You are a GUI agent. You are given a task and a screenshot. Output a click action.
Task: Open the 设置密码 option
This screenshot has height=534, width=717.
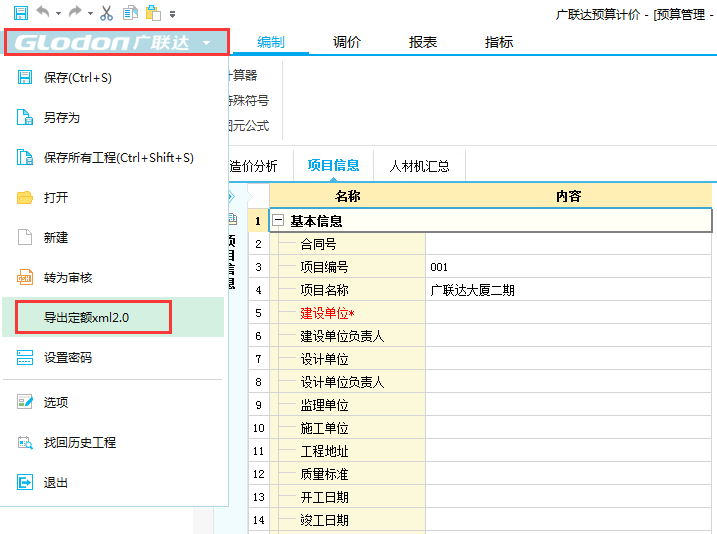[x=67, y=358]
